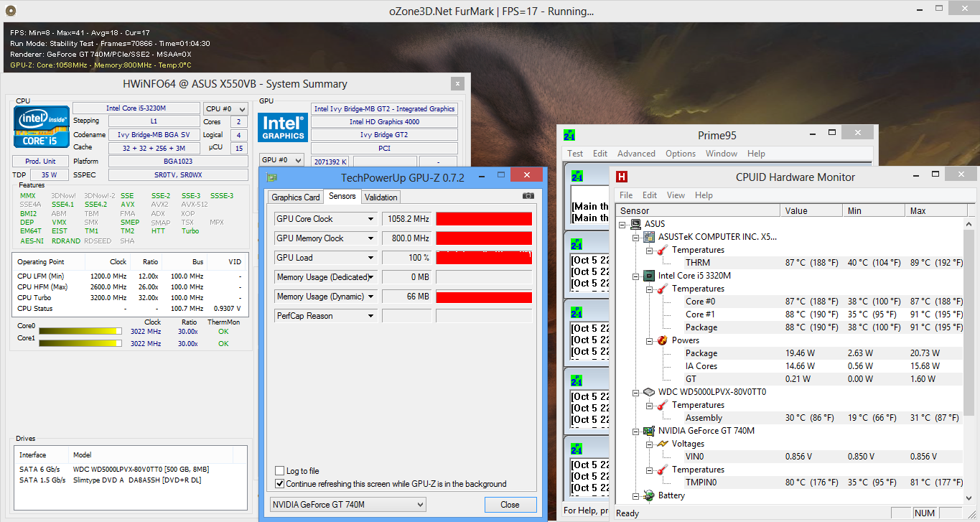The width and height of the screenshot is (980, 522).
Task: Uncheck Continue refreshing in background checkbox
Action: (280, 484)
